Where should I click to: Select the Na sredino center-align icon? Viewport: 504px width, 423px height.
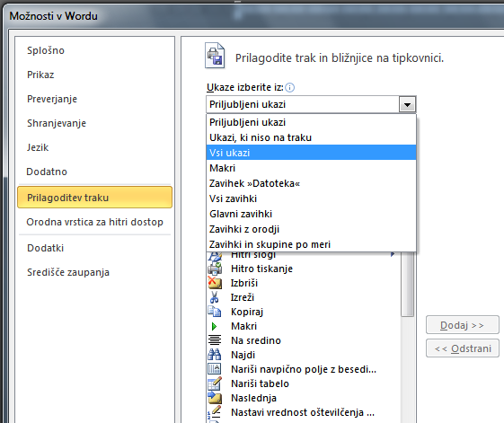click(x=215, y=340)
